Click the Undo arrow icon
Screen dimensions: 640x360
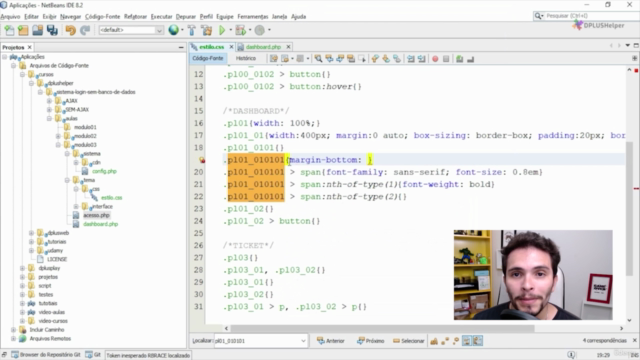pyautogui.click(x=71, y=30)
